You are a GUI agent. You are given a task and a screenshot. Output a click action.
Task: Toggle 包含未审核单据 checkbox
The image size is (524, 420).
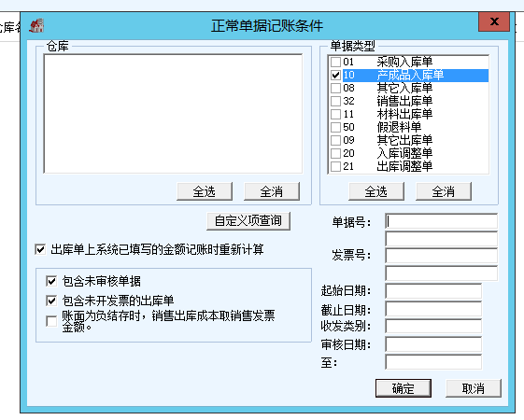[51, 281]
